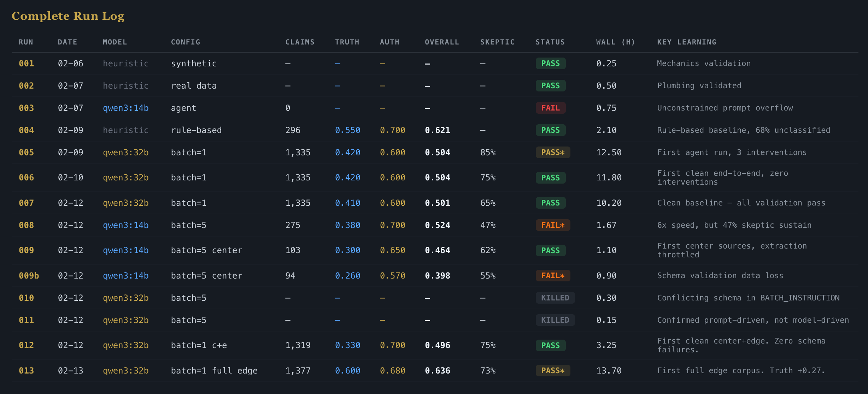The image size is (868, 394).
Task: Open run 009b row identifier
Action: pos(29,276)
